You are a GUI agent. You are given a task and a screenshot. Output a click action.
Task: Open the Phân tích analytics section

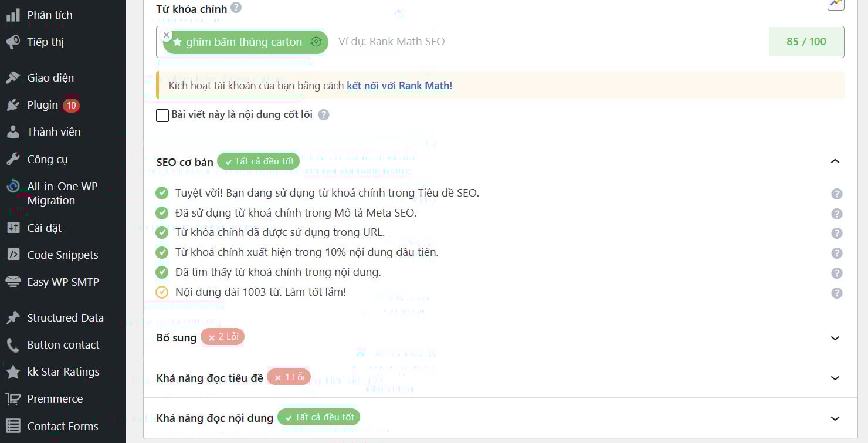click(x=44, y=14)
